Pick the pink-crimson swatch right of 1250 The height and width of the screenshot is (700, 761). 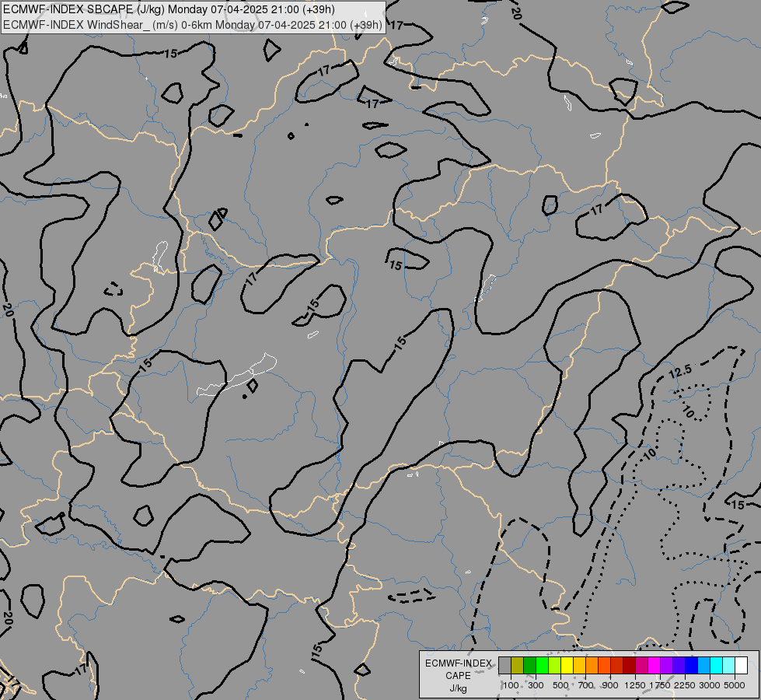(x=641, y=665)
